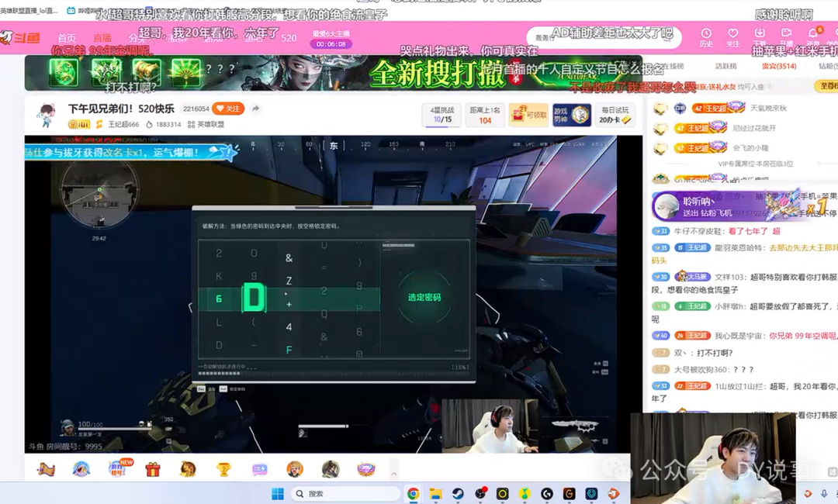This screenshot has height=504, width=838.
Task: Click the share arrow beside the room title
Action: [x=255, y=109]
